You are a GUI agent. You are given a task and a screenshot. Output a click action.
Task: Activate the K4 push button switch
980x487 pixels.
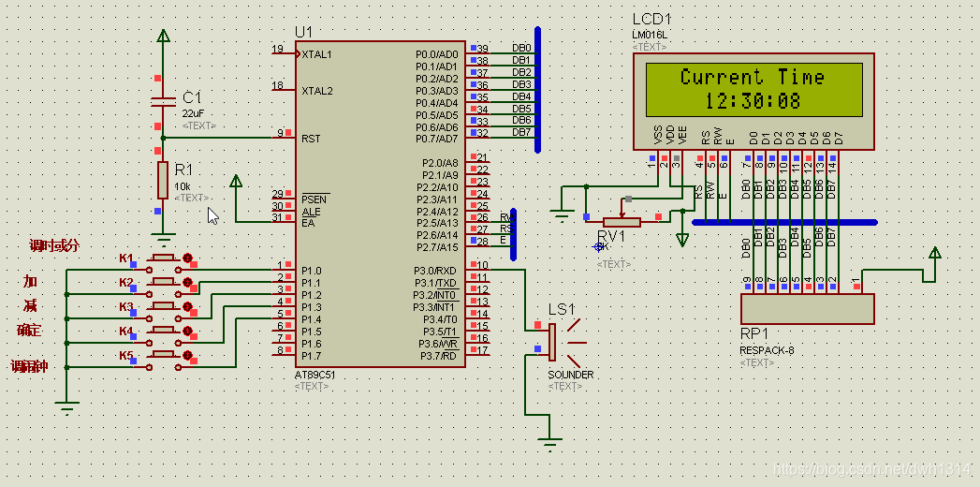tap(164, 330)
